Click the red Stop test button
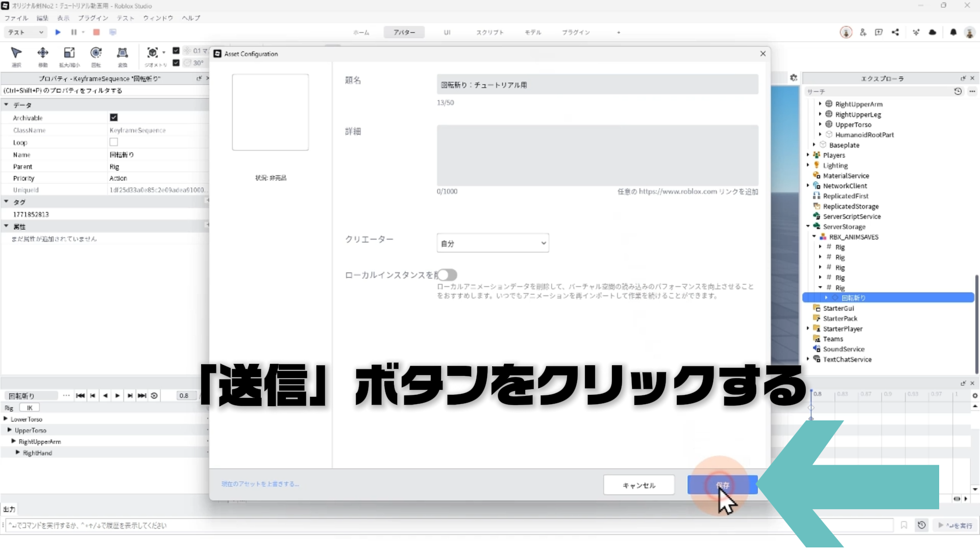Viewport: 980px width, 551px height. pyautogui.click(x=96, y=32)
